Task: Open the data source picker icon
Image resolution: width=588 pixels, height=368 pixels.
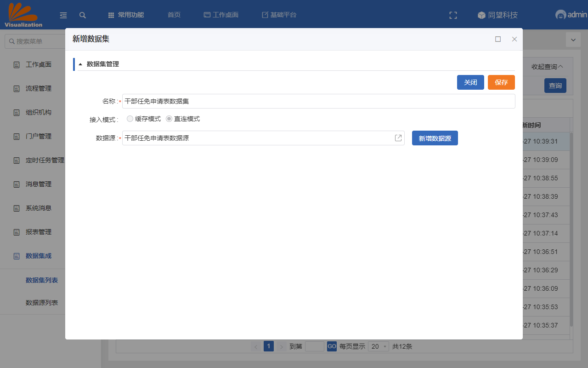Action: (x=398, y=138)
